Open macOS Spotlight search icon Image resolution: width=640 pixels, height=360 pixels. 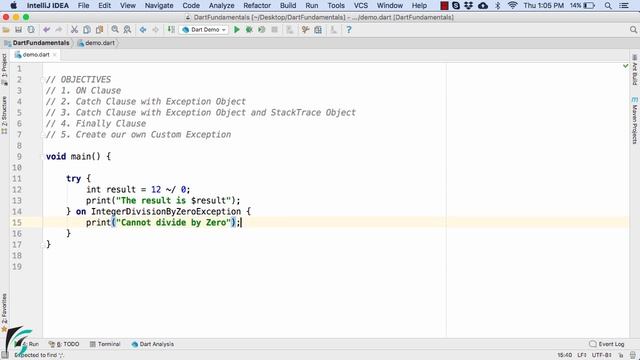[x=608, y=5]
